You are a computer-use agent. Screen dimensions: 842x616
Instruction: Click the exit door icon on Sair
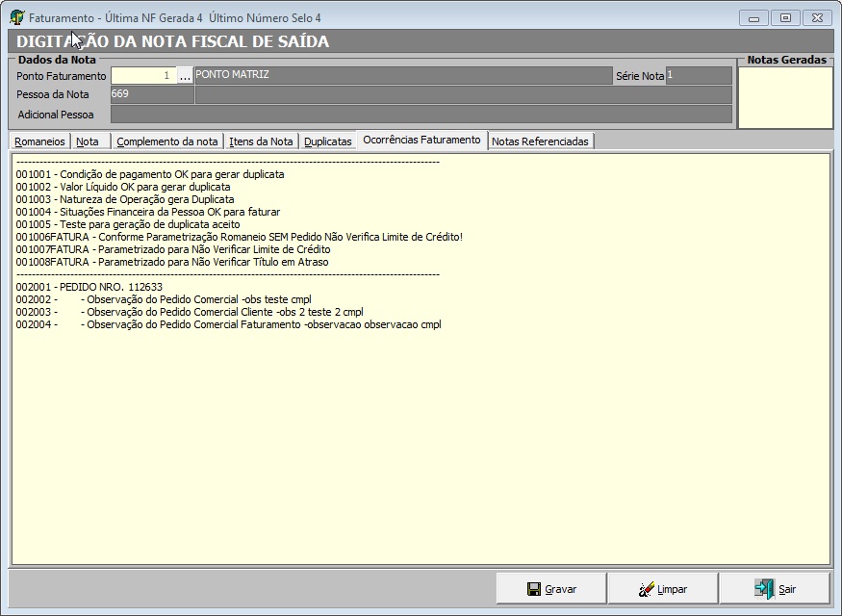(x=764, y=589)
